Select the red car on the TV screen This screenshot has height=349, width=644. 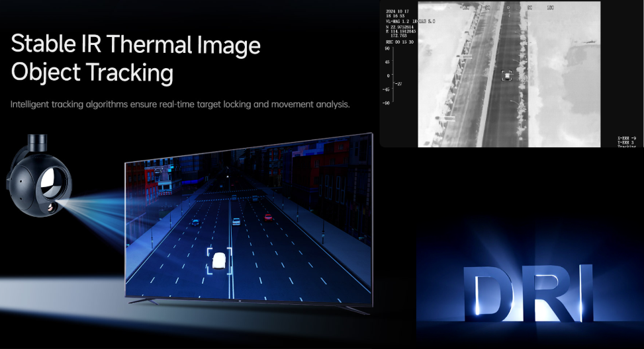tap(268, 216)
